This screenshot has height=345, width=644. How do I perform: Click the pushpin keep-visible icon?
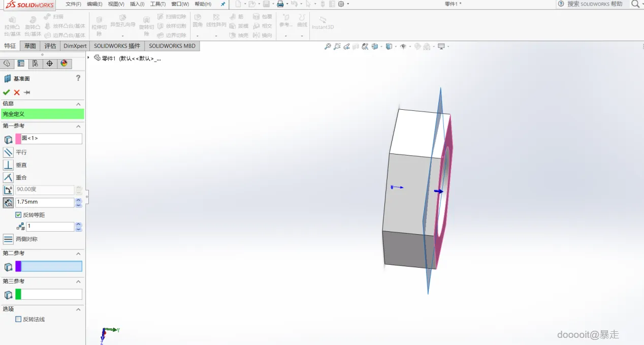click(27, 92)
